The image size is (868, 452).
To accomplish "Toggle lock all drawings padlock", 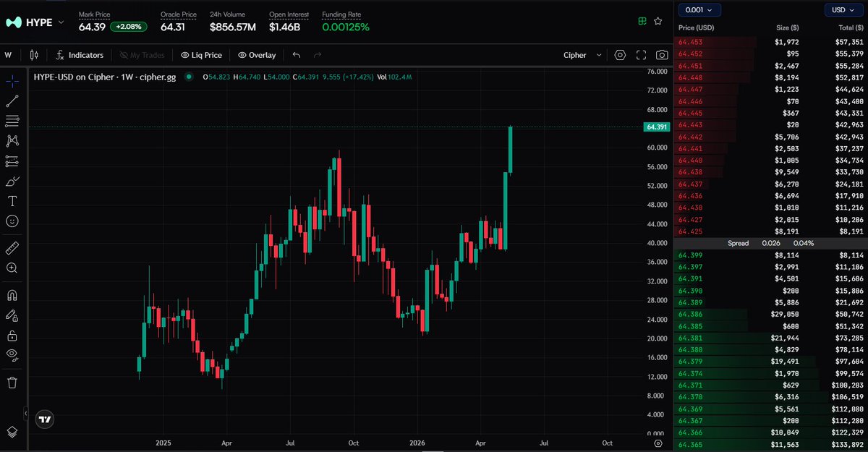I will [12, 336].
